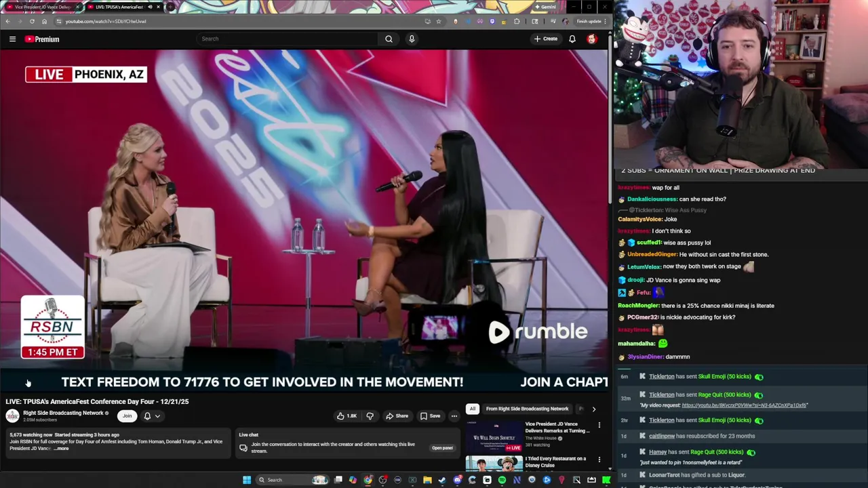Show next filter chips arrow
868x488 pixels.
tap(593, 409)
